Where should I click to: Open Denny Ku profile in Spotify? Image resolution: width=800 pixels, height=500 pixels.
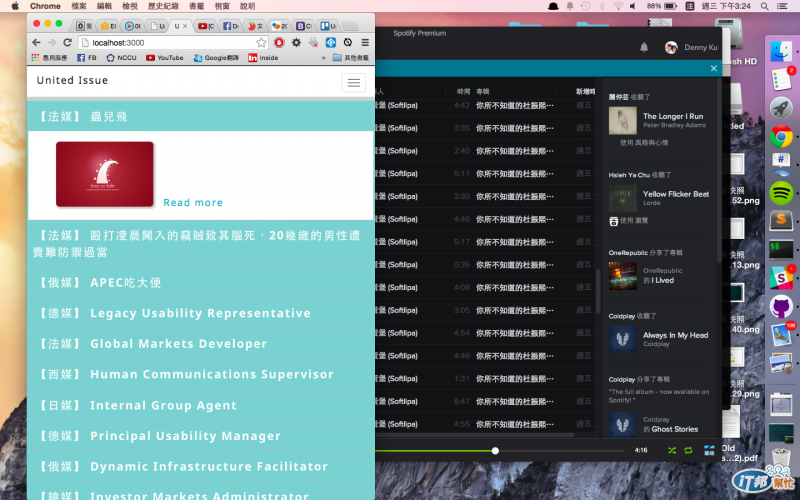[692, 47]
